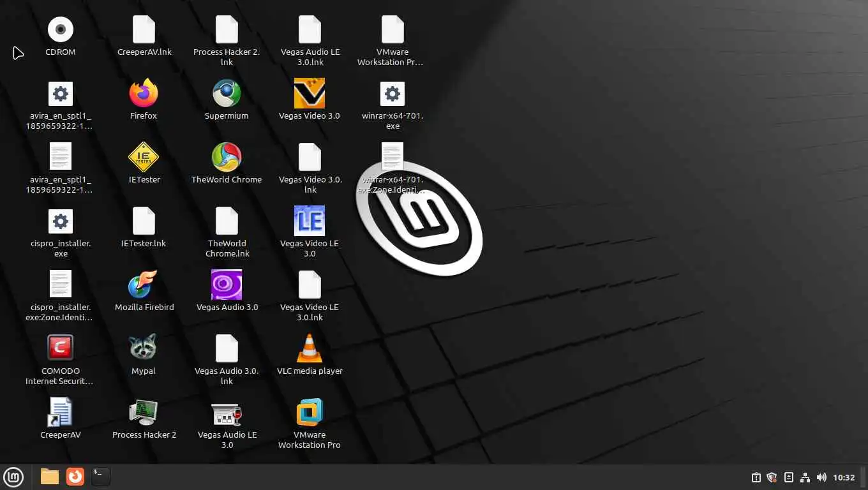This screenshot has height=490, width=868.
Task: Select the winrar-x64-701.exe:Zone.Identi... file
Action: coord(393,157)
